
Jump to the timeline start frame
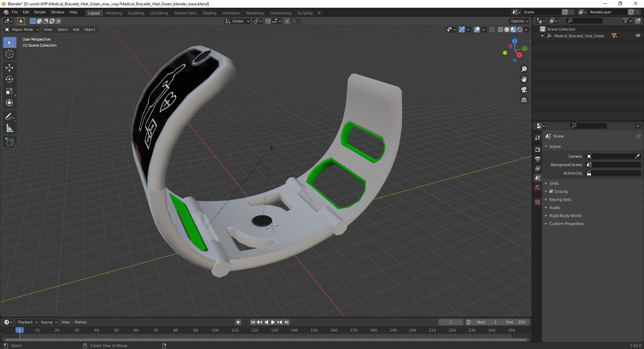pos(253,322)
